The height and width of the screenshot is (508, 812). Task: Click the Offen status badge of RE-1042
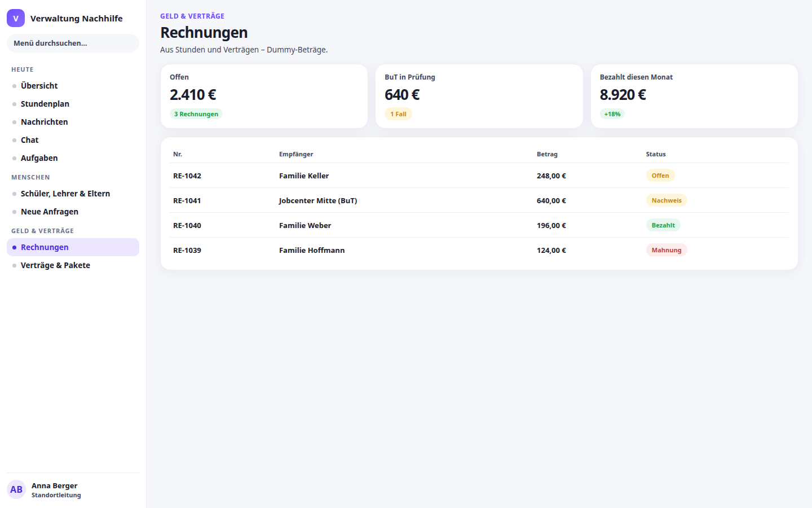click(x=660, y=176)
